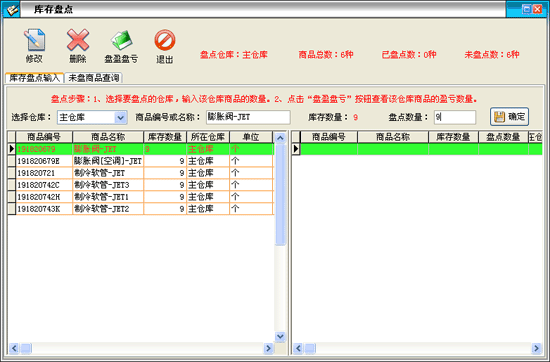The width and height of the screenshot is (550, 362).
Task: Switch to 未盘商品查询 tab
Action: [94, 78]
